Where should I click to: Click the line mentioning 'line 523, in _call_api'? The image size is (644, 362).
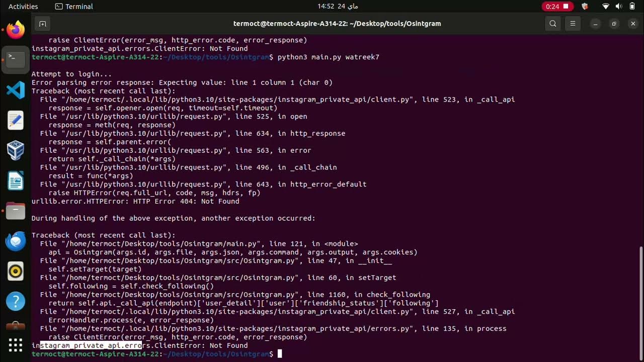(x=277, y=100)
